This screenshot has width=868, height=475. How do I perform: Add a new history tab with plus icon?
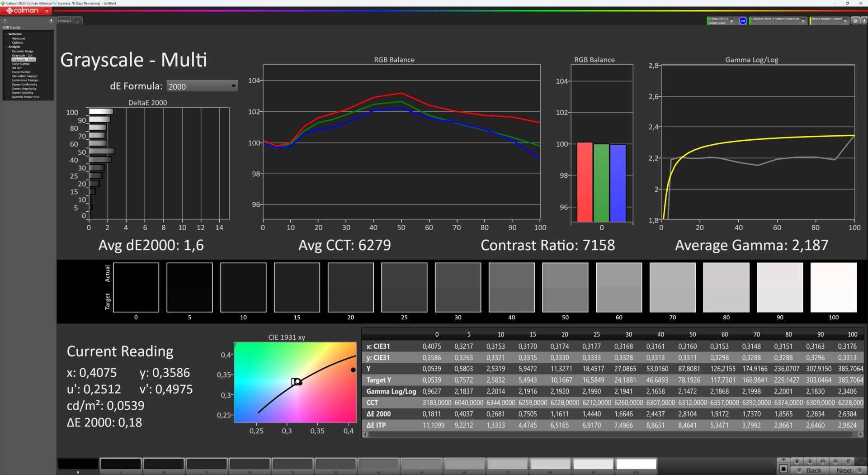point(78,21)
